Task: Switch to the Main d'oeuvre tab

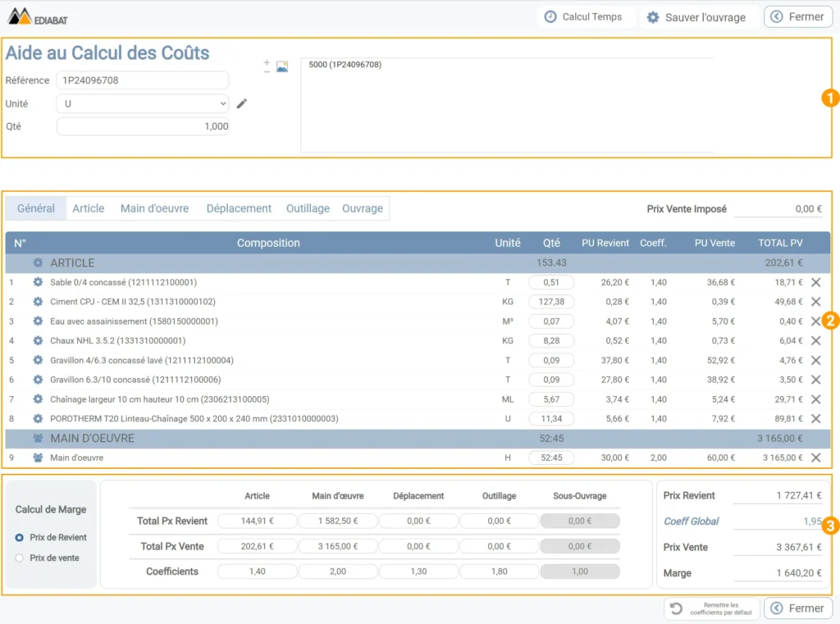Action: click(x=154, y=208)
